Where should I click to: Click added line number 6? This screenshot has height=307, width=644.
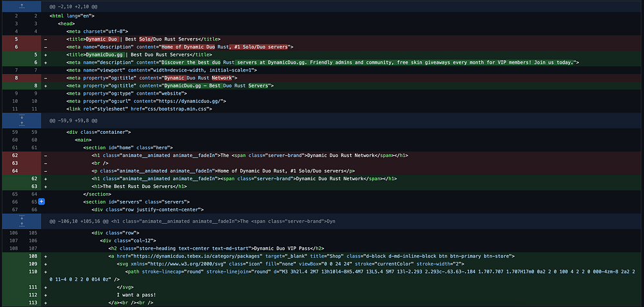click(x=35, y=63)
